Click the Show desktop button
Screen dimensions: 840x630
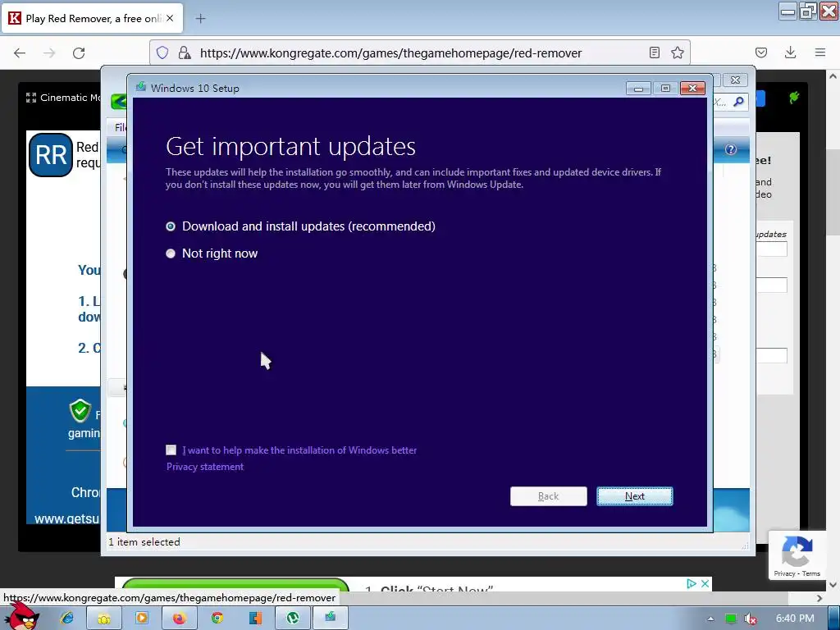pos(834,619)
